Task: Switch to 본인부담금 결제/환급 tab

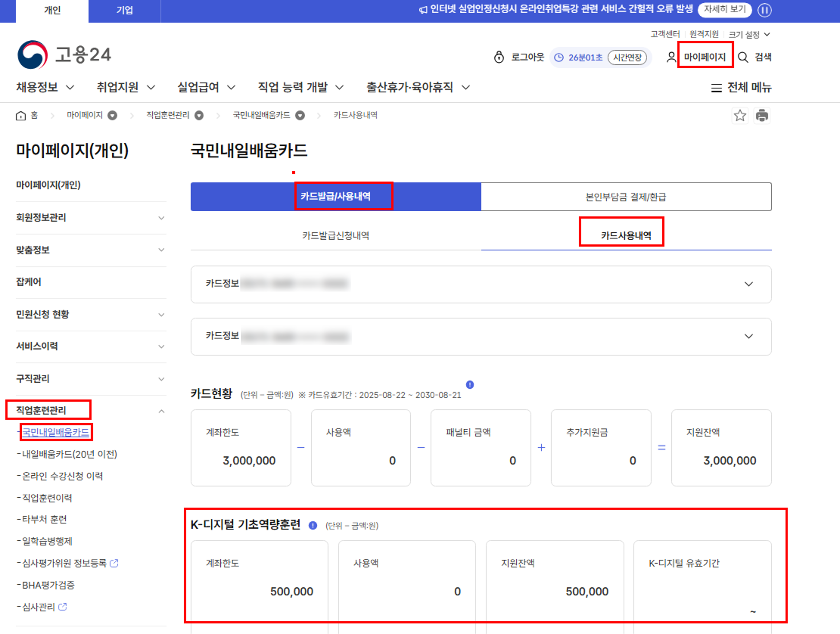Action: pos(626,197)
